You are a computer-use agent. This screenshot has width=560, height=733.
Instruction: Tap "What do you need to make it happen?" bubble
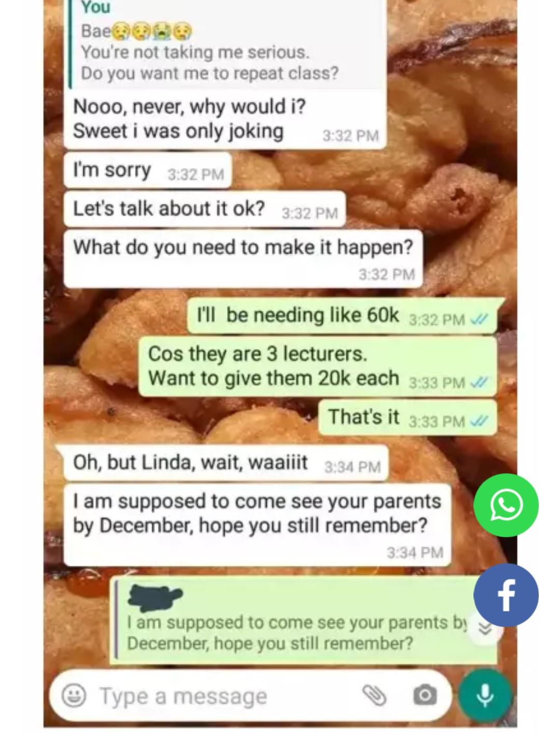[x=243, y=258]
